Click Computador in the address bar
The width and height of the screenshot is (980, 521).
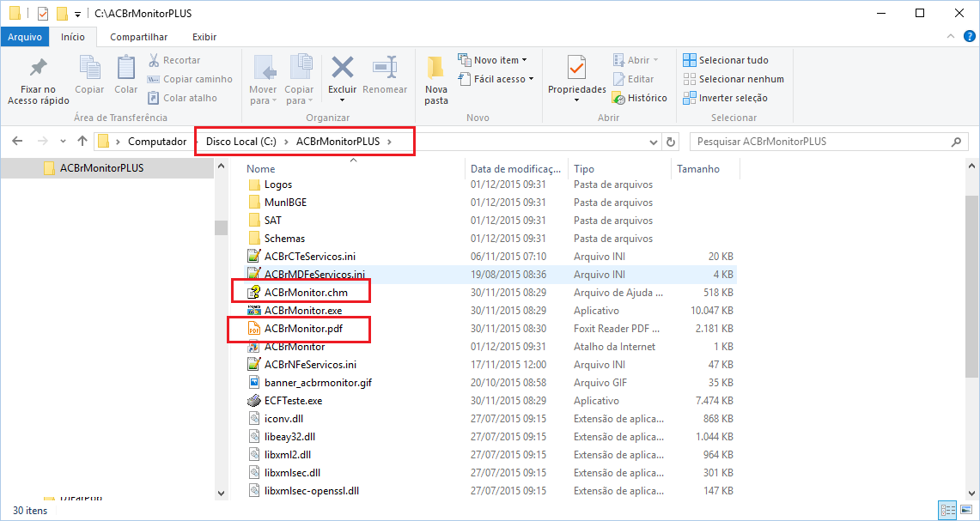point(157,141)
